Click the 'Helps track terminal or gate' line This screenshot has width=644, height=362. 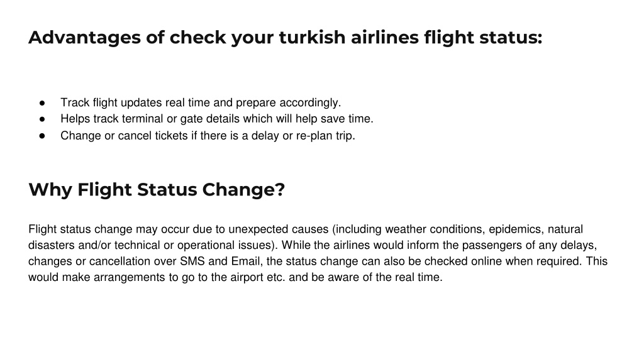click(217, 119)
